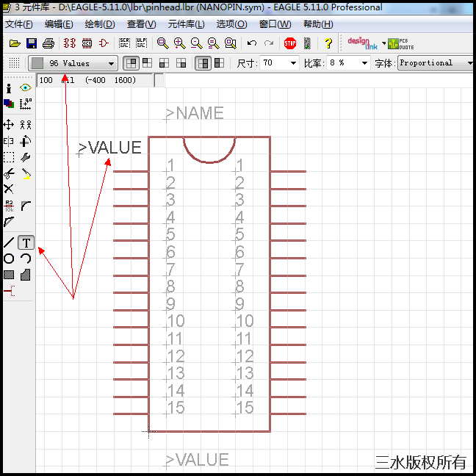Image resolution: width=476 pixels, height=476 pixels.
Task: Select the Info tool
Action: pos(9,88)
